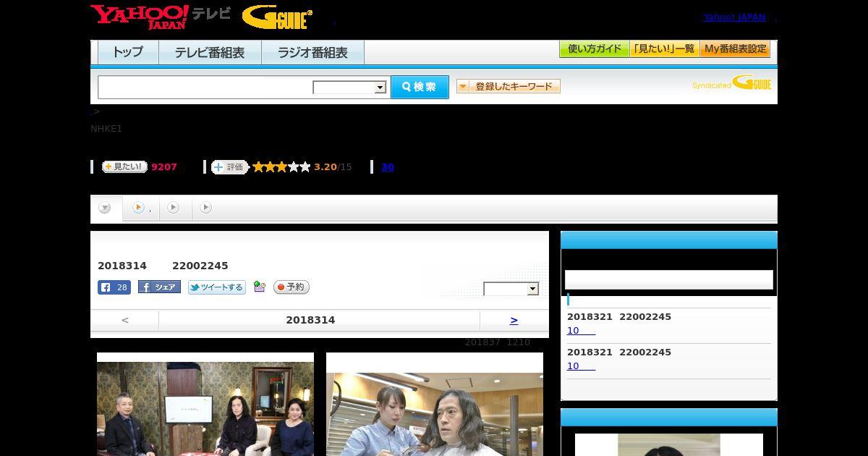The height and width of the screenshot is (456, 868).
Task: Click the review count 30 link
Action: point(388,167)
